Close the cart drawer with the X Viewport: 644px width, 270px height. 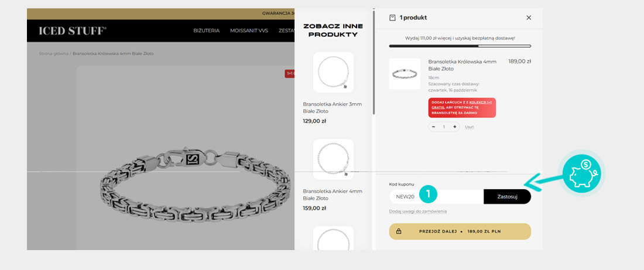[x=529, y=18]
